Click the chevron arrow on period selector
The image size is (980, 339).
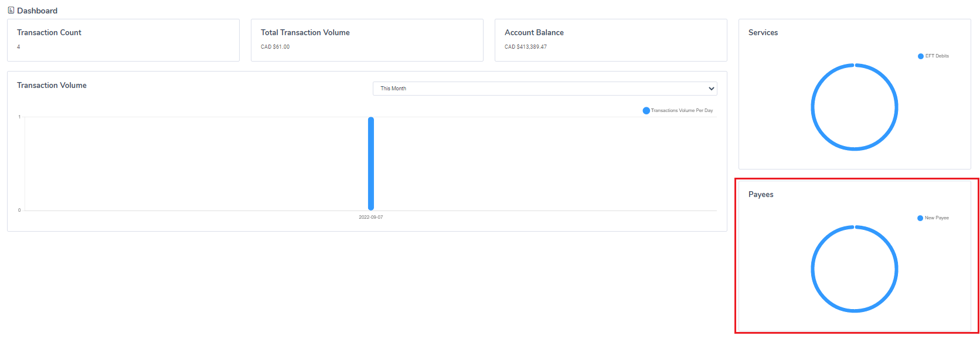coord(711,89)
